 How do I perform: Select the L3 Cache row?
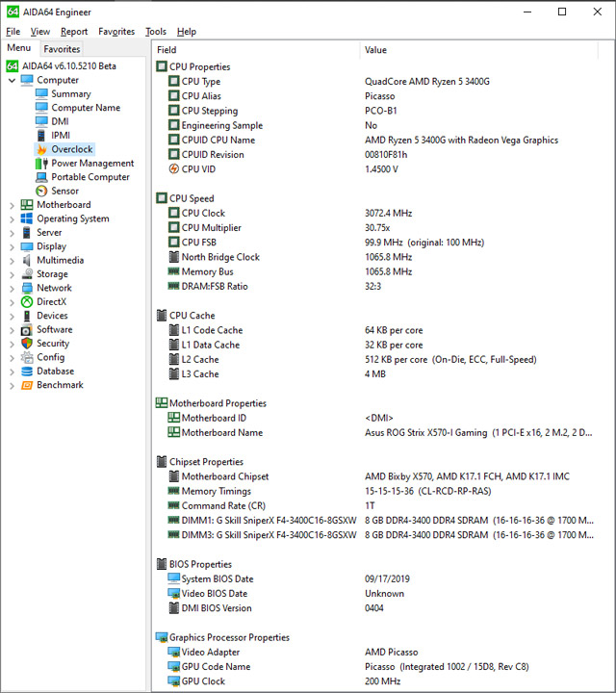point(381,373)
